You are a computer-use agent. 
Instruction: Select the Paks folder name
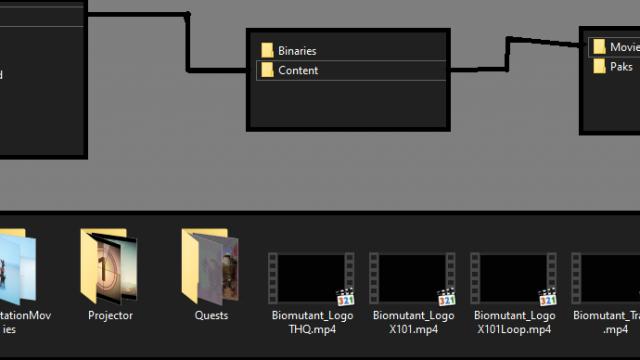pyautogui.click(x=621, y=66)
